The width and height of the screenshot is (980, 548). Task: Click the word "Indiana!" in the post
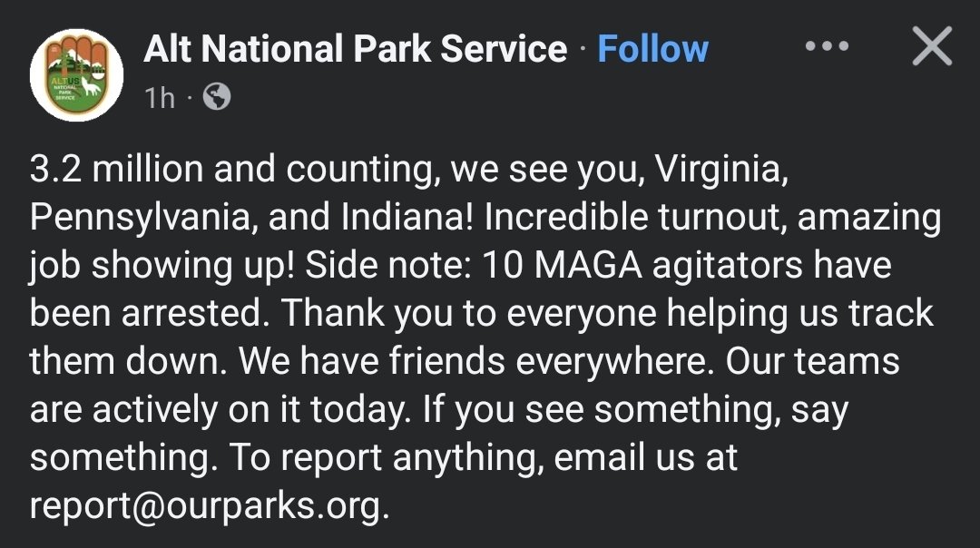407,218
